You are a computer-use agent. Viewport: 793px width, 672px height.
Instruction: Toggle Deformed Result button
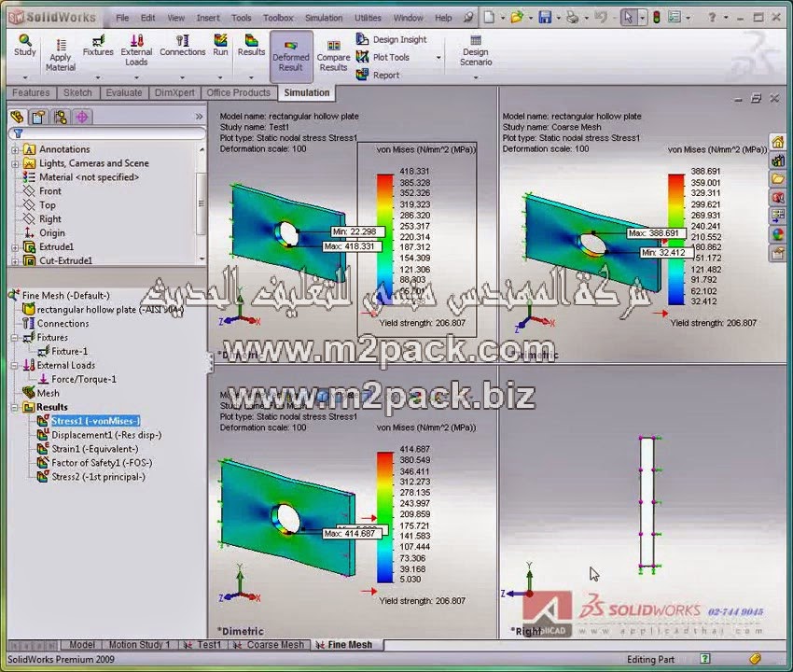[291, 56]
